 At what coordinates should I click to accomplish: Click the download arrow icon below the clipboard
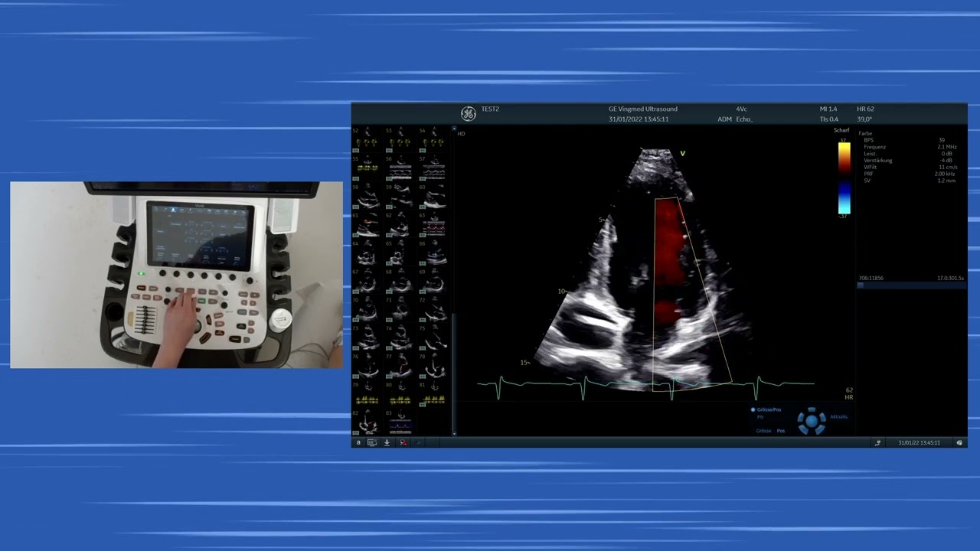coord(387,442)
